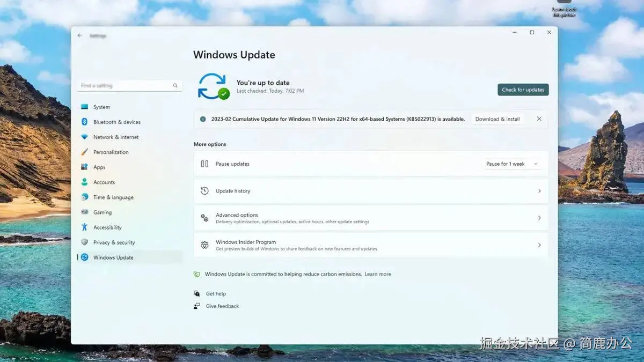Click Check for updates button

point(523,90)
